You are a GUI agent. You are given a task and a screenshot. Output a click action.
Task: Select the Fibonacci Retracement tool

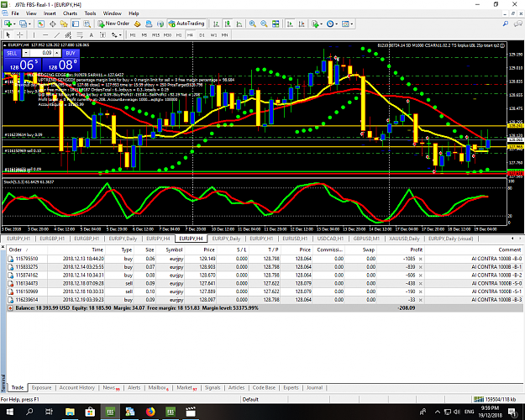(80, 34)
